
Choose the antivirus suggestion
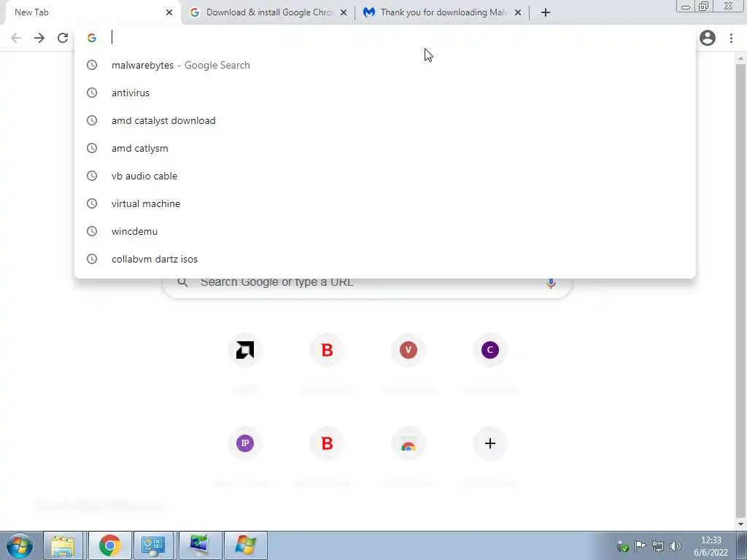coord(385,93)
